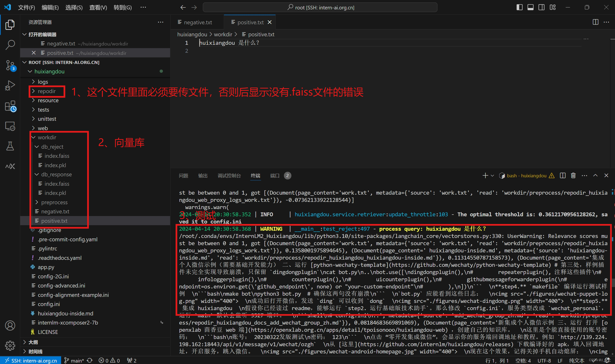The width and height of the screenshot is (615, 364).
Task: Click SSH: intern-ai.org.cn remote indicator
Action: coord(30,360)
